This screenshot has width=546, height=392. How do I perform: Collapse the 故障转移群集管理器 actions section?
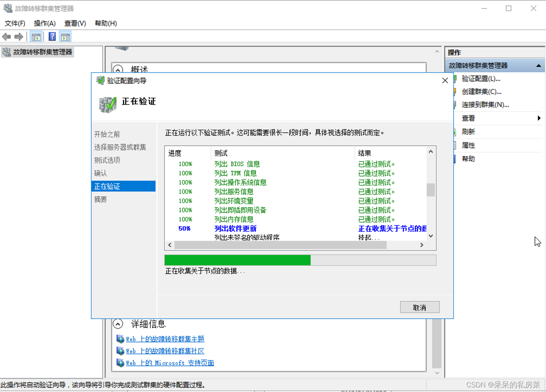[x=539, y=66]
